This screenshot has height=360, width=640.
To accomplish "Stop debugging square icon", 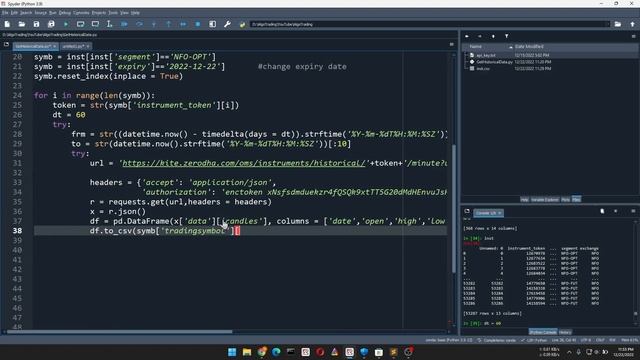I will pyautogui.click(x=198, y=24).
